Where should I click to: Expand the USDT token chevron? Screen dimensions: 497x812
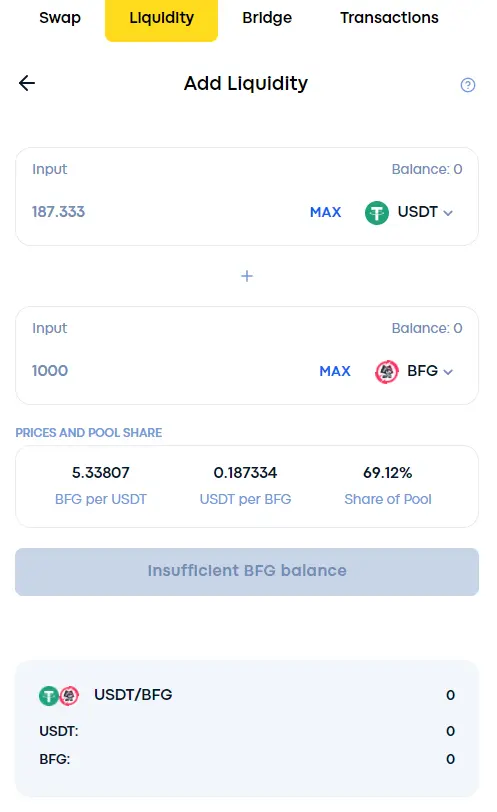click(448, 213)
